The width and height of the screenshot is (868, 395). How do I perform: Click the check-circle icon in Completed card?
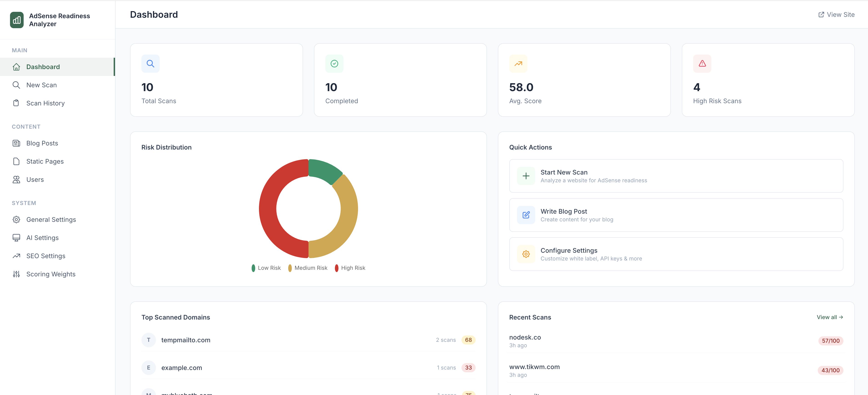pos(334,64)
